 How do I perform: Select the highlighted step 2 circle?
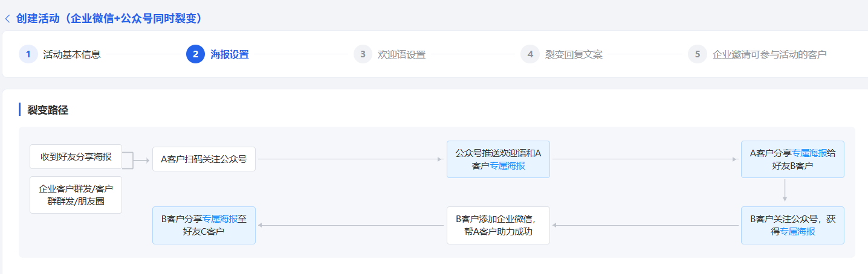pos(195,54)
